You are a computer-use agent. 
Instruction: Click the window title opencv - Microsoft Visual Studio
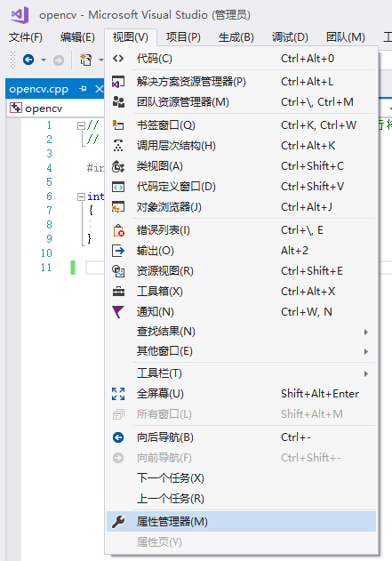(x=124, y=15)
